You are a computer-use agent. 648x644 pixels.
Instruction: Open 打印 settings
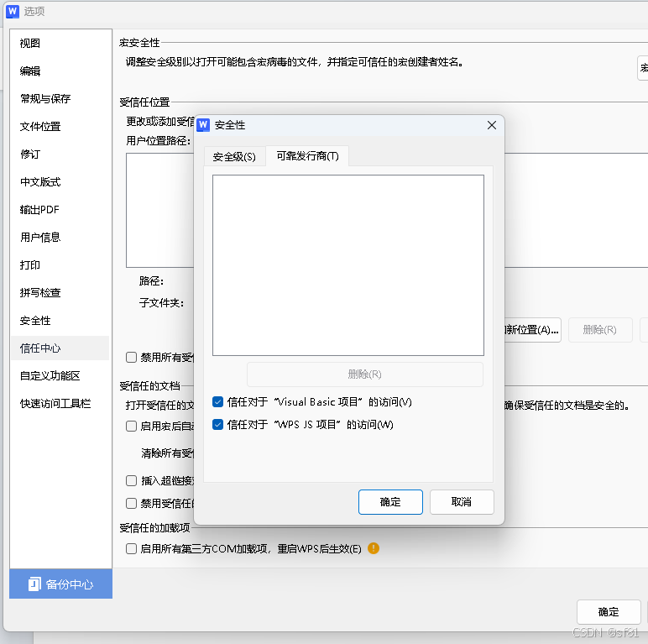[x=60, y=264]
